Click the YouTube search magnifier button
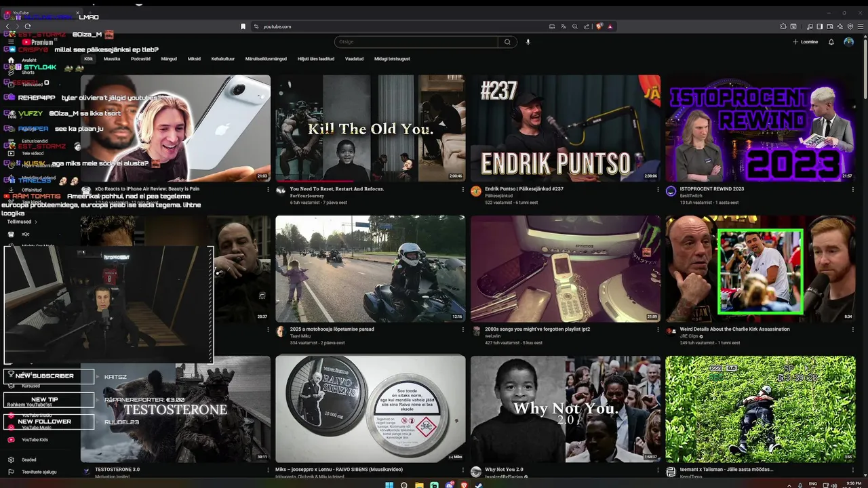This screenshot has height=488, width=868. pyautogui.click(x=507, y=42)
